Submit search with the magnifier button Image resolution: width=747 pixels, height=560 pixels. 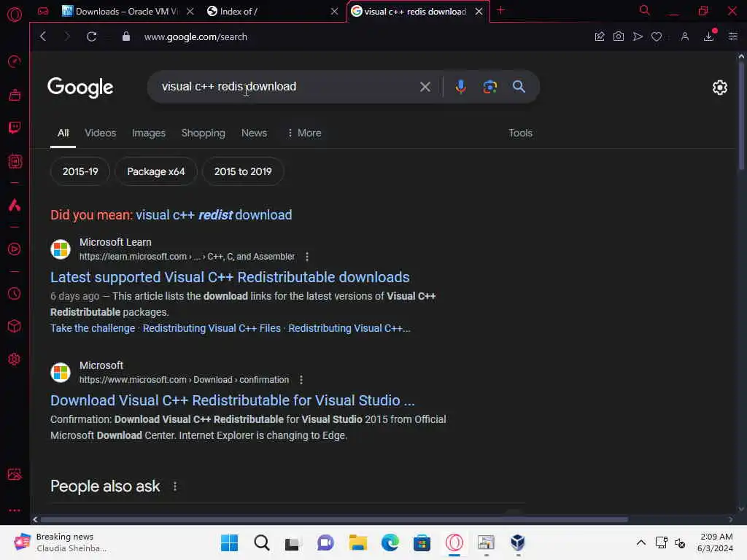pos(519,87)
